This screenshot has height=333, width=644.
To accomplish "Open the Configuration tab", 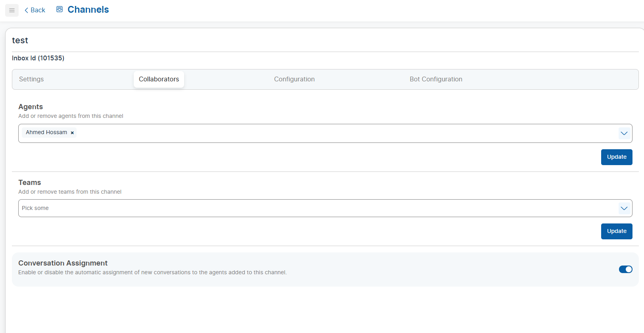I will 294,79.
